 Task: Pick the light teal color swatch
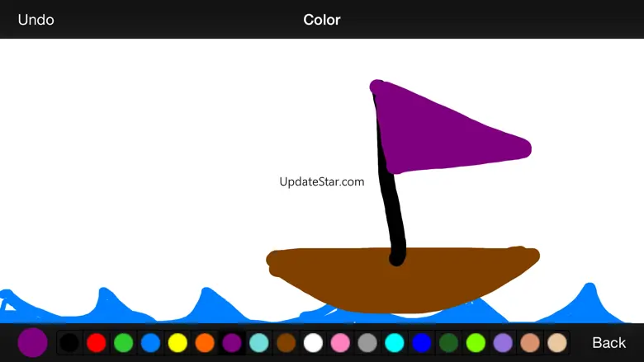(259, 343)
